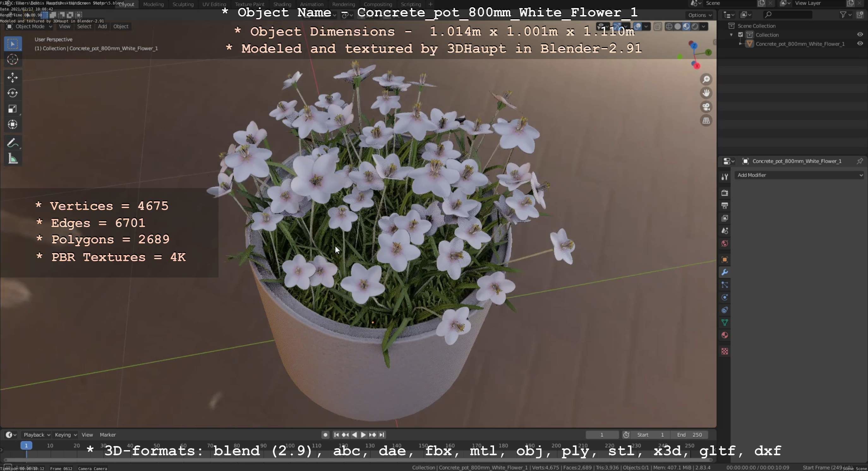The image size is (868, 471).
Task: Open Texture properties checker tab
Action: tap(725, 351)
